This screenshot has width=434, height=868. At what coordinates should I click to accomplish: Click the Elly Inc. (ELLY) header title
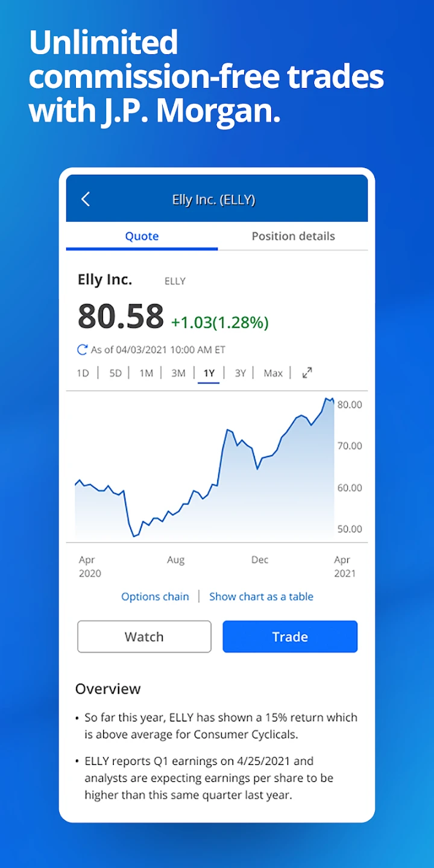pos(214,200)
